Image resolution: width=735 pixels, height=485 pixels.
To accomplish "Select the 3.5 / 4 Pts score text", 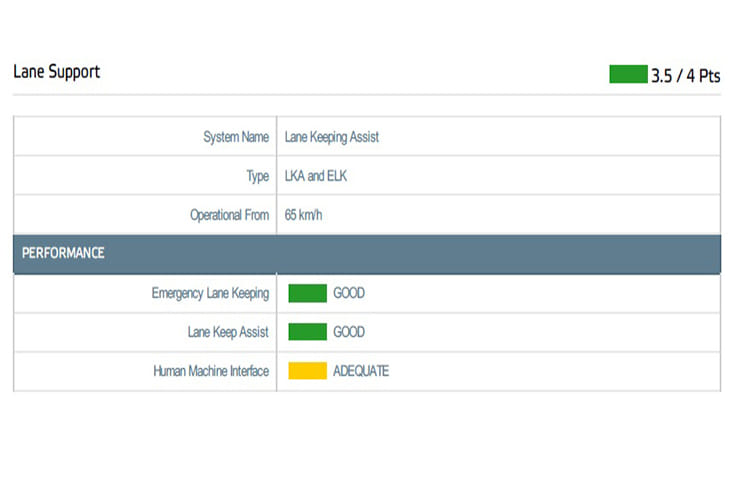I will pyautogui.click(x=686, y=76).
